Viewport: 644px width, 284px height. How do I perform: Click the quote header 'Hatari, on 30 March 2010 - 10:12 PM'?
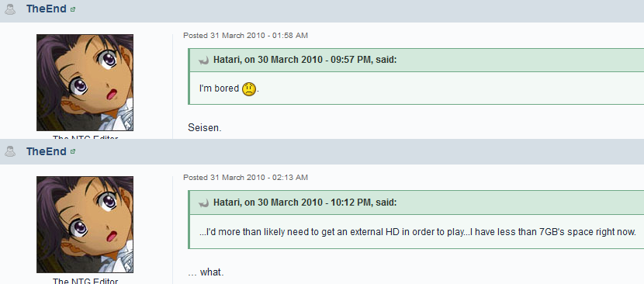(305, 203)
